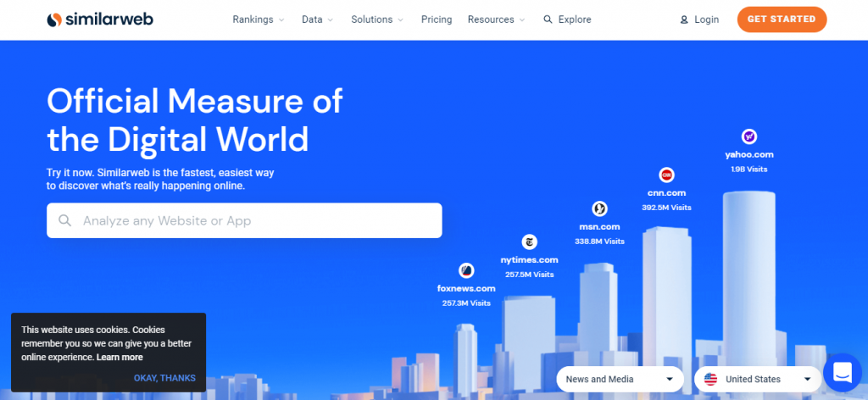
Task: Open the Learn more cookie link
Action: [120, 358]
